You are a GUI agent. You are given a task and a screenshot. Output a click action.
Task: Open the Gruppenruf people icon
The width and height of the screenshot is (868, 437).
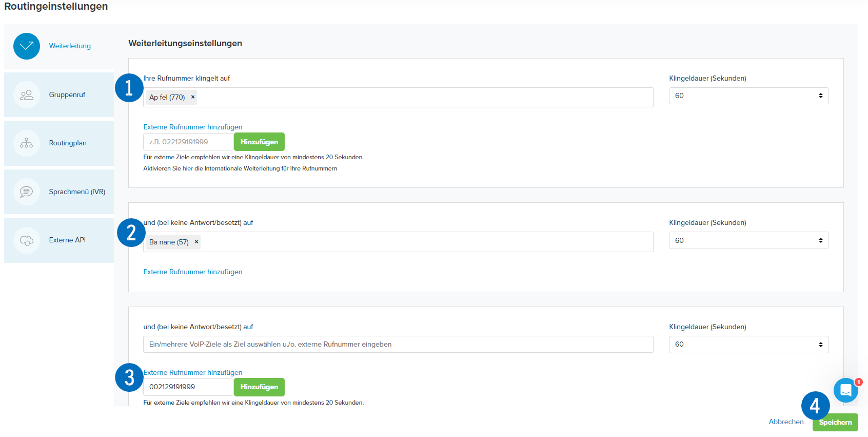click(27, 95)
